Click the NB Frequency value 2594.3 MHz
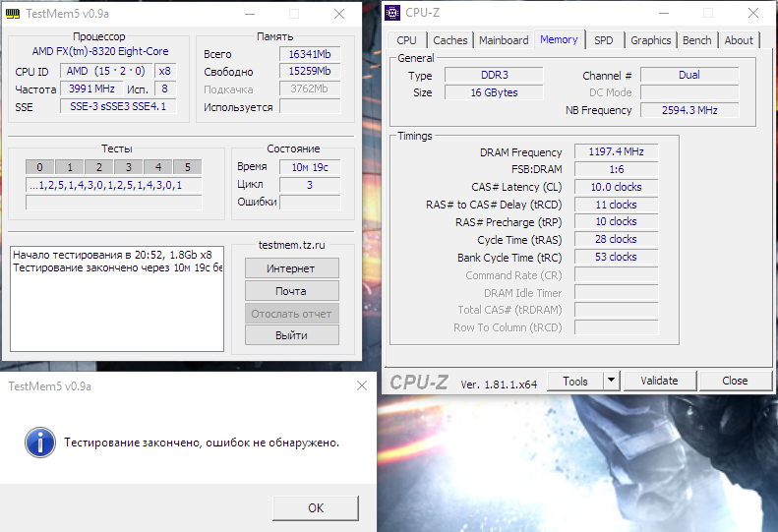This screenshot has height=532, width=778. 689,110
